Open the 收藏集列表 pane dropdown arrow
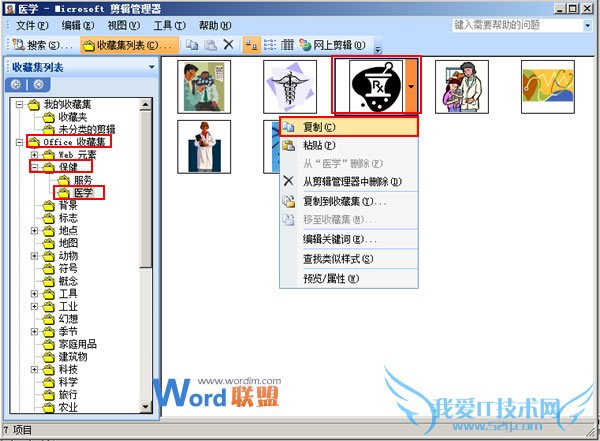This screenshot has height=441, width=600. (x=152, y=67)
